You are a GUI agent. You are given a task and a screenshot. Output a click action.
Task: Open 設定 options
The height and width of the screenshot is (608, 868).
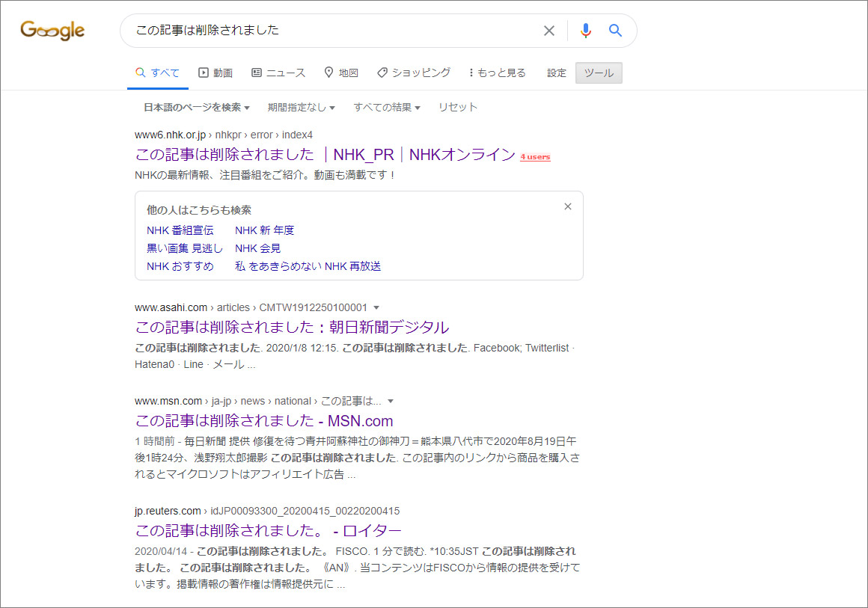tap(556, 73)
